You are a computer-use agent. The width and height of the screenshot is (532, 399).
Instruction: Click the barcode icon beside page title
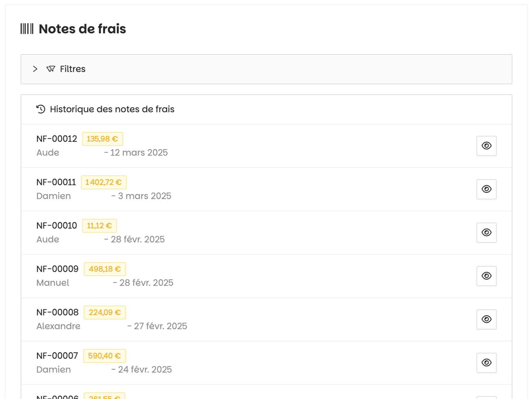[x=27, y=29]
